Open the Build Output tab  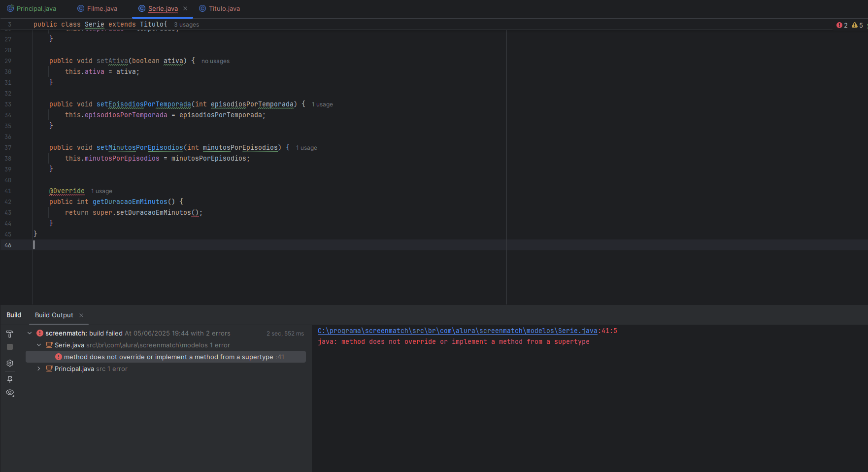54,315
